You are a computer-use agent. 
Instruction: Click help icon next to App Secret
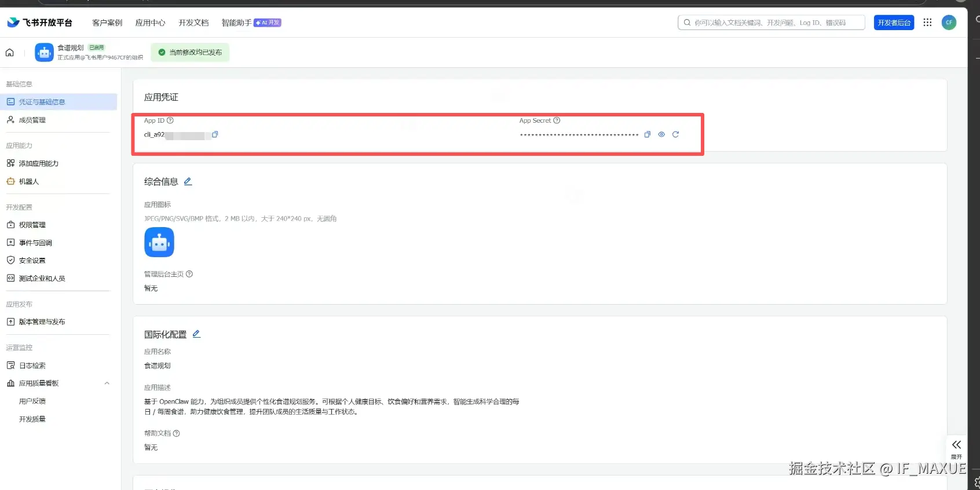(557, 120)
